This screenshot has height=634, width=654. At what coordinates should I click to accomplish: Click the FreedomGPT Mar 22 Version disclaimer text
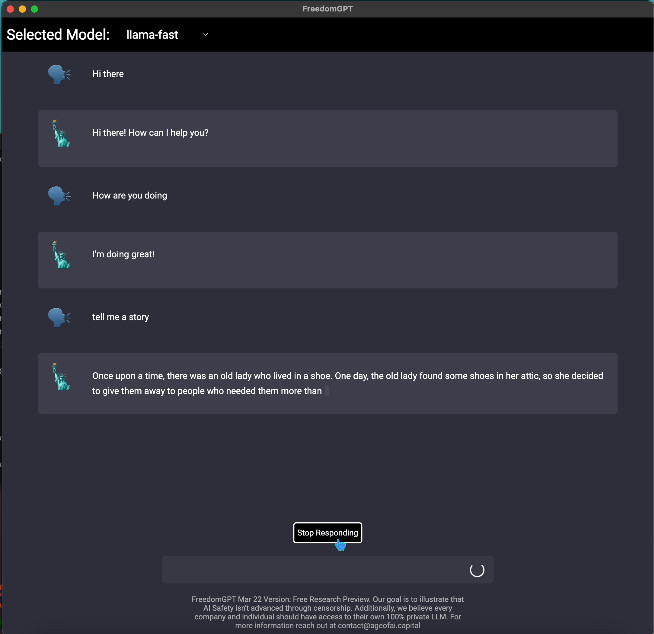(x=327, y=612)
